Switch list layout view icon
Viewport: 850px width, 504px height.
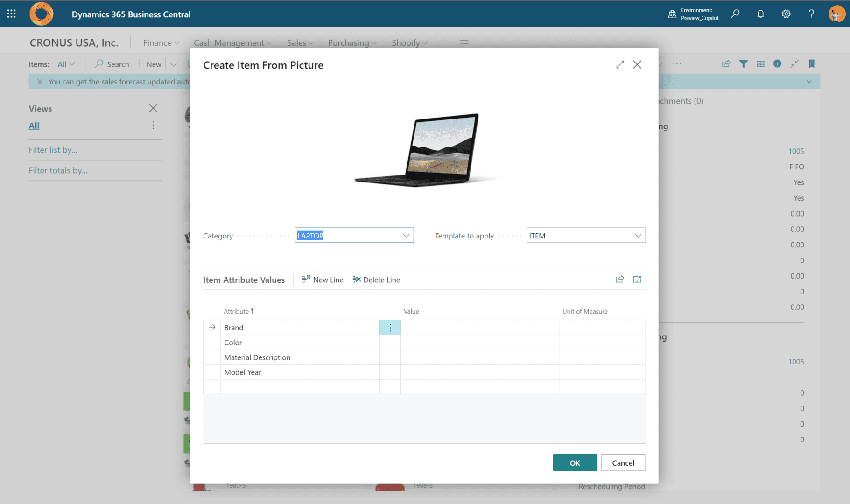760,64
